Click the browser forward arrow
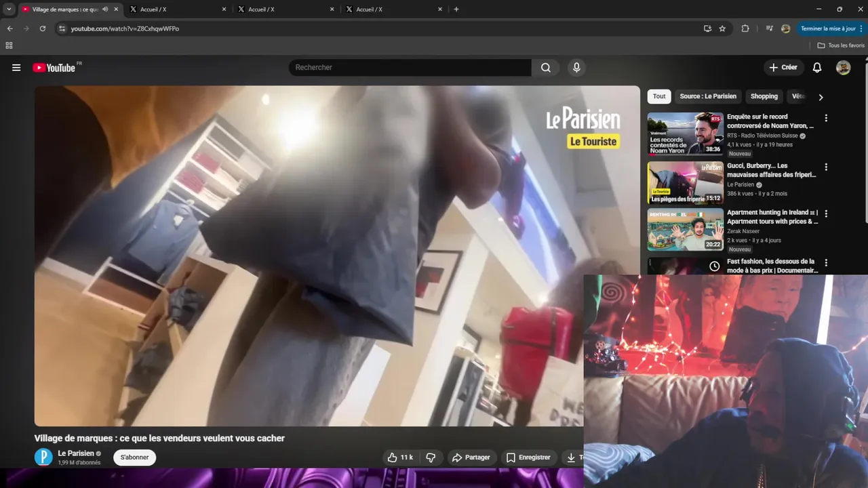Viewport: 868px width, 488px height. [26, 28]
